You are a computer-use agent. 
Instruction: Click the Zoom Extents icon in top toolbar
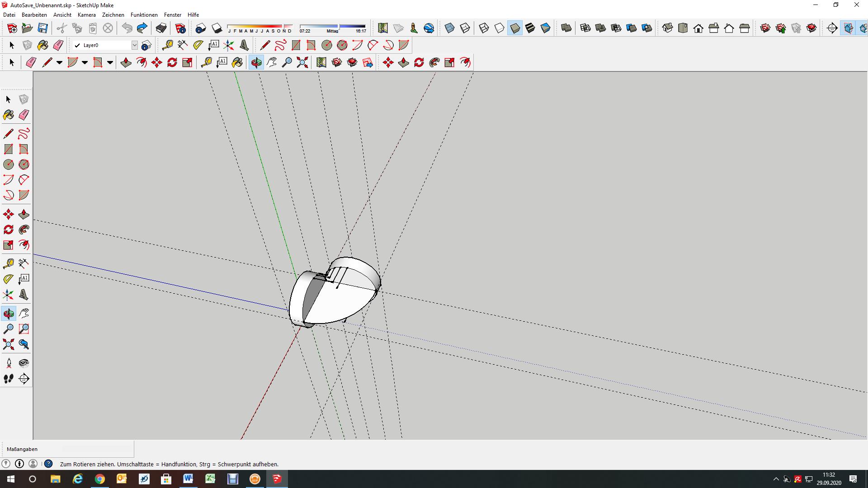(302, 62)
